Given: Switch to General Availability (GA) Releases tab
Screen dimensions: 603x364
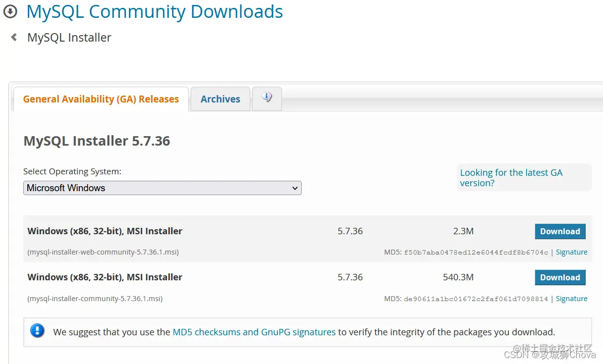Looking at the screenshot, I should 101,99.
